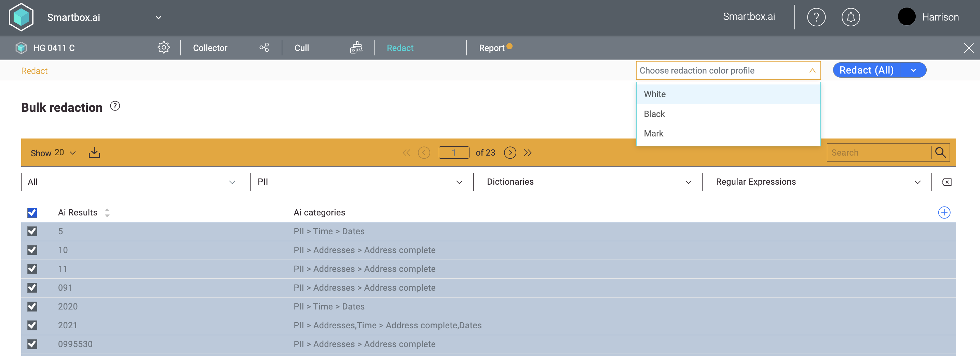The image size is (980, 356).
Task: Click the page number input box
Action: click(454, 153)
